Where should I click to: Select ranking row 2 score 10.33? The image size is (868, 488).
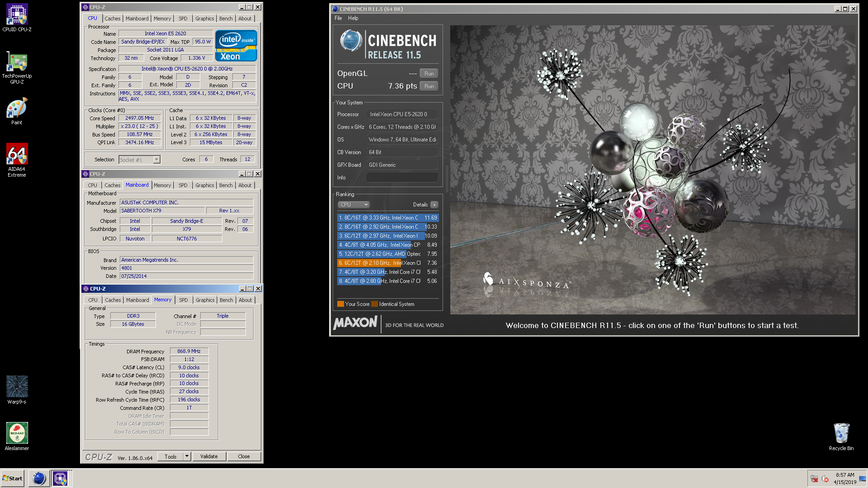click(388, 227)
